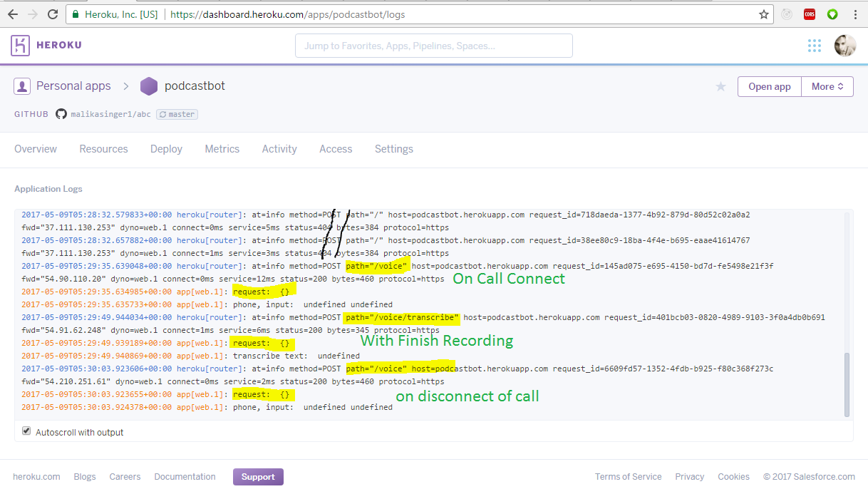Switch to the Access tab
Viewport: 868px width, 494px height.
pyautogui.click(x=336, y=149)
